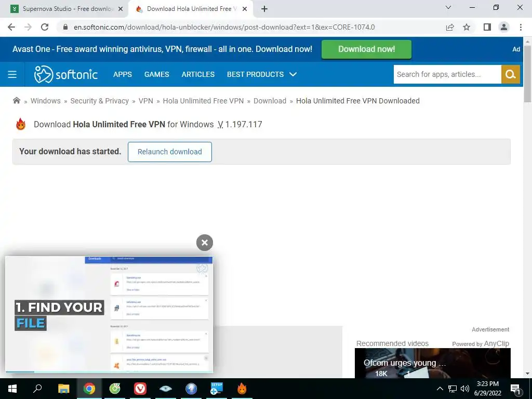Click the Avast One ad banner text
The image size is (532, 399).
point(162,49)
